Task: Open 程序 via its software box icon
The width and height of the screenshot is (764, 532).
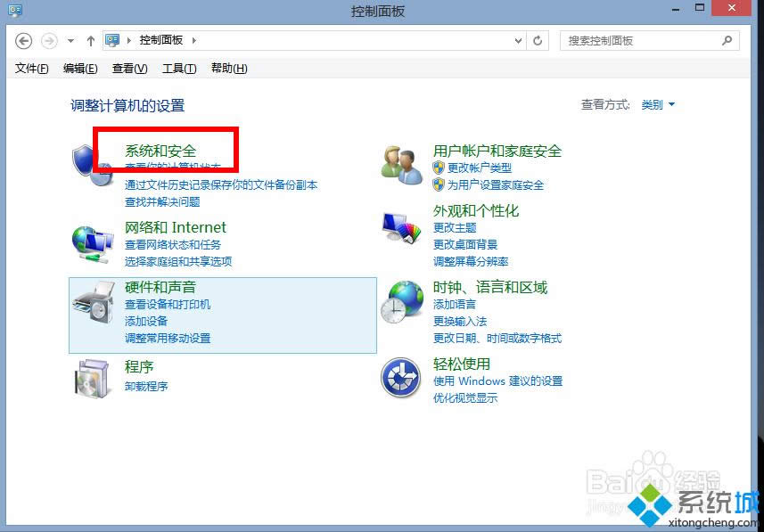Action: 94,377
